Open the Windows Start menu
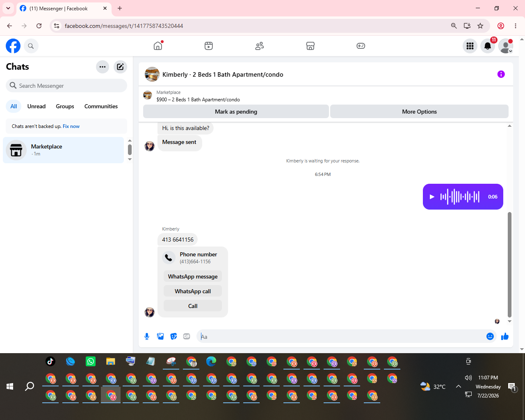This screenshot has height=420, width=525. click(10, 386)
